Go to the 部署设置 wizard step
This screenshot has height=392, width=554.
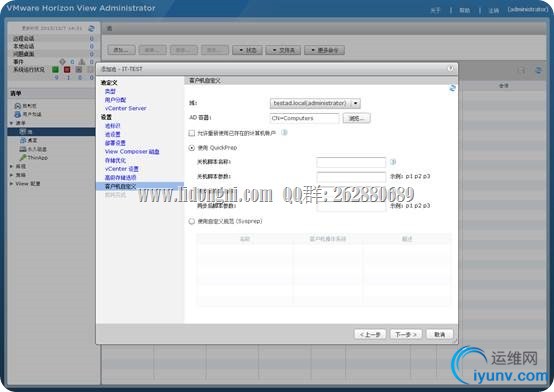(115, 143)
